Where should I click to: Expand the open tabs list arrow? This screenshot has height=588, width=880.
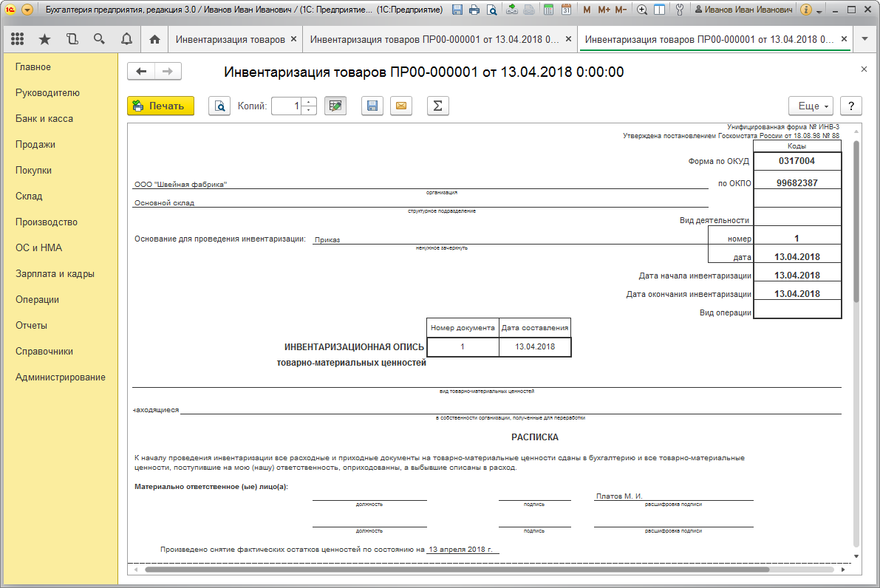tap(865, 39)
